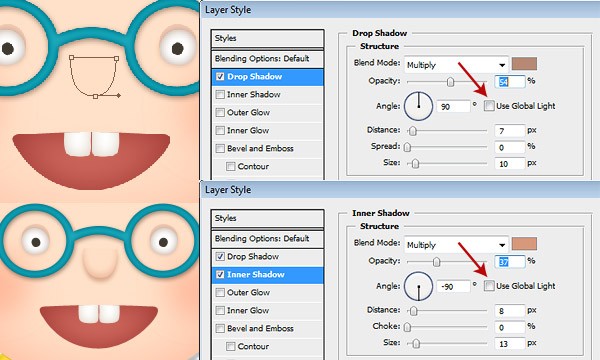This screenshot has width=600, height=360.
Task: Open Drop Shadow Blend Mode Multiply dropdown
Action: pos(456,65)
